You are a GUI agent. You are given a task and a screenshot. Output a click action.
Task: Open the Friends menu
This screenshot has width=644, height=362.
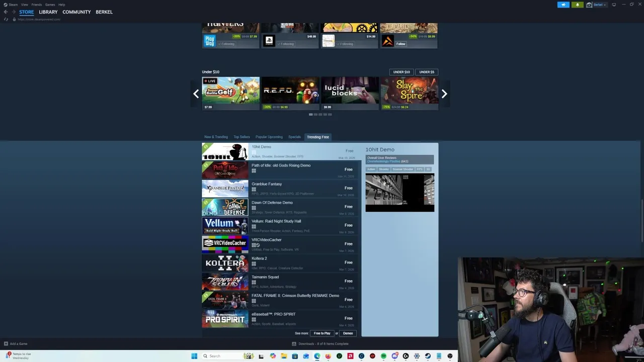(x=36, y=5)
